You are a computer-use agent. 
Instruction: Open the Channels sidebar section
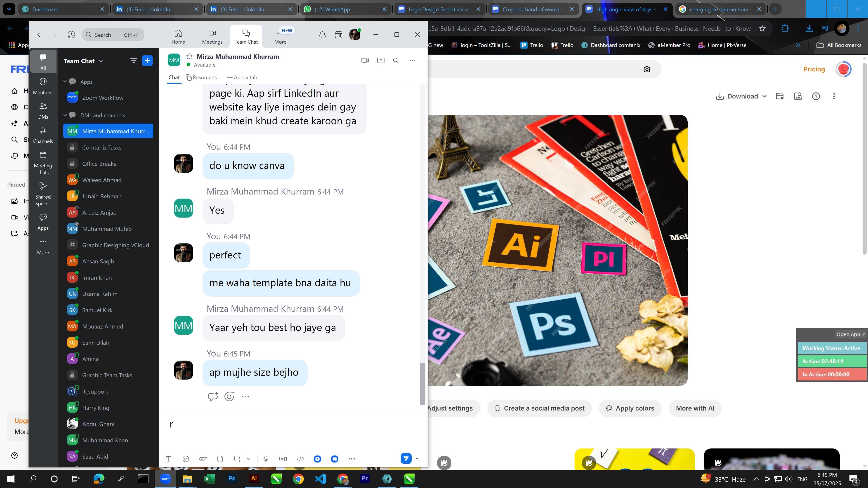coord(43,135)
